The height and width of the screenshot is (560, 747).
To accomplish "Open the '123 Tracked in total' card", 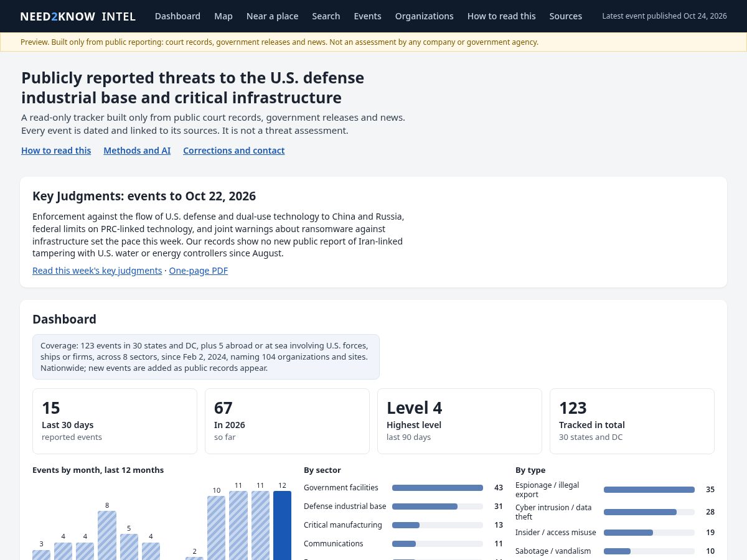I will pos(632,421).
